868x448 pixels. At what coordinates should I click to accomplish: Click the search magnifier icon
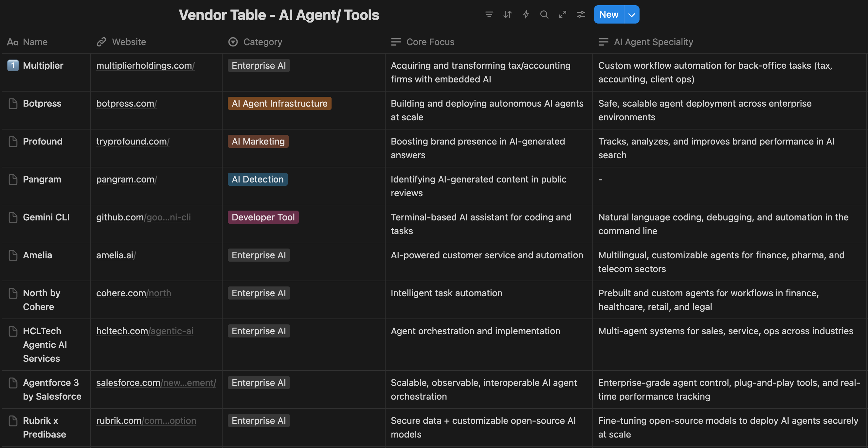(x=544, y=14)
